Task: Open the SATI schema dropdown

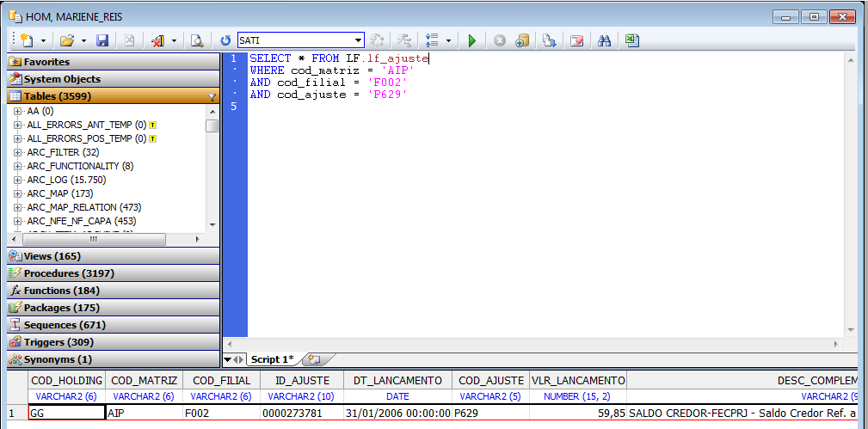Action: [359, 40]
